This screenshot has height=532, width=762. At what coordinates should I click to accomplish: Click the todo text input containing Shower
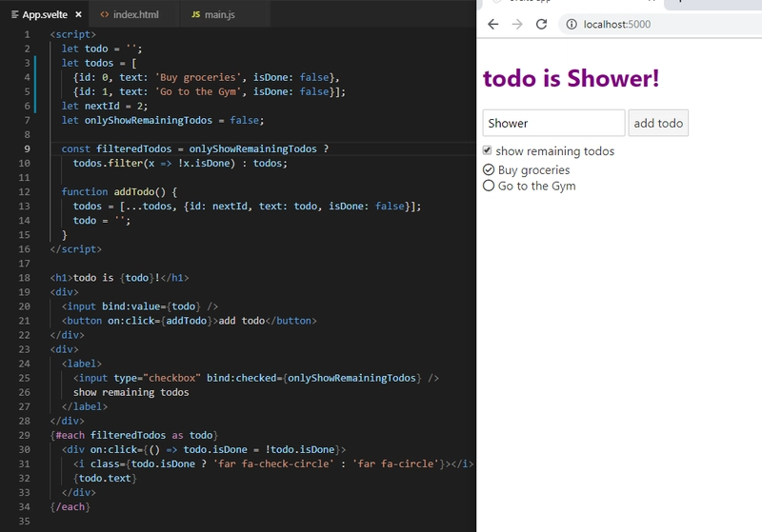pyautogui.click(x=553, y=123)
